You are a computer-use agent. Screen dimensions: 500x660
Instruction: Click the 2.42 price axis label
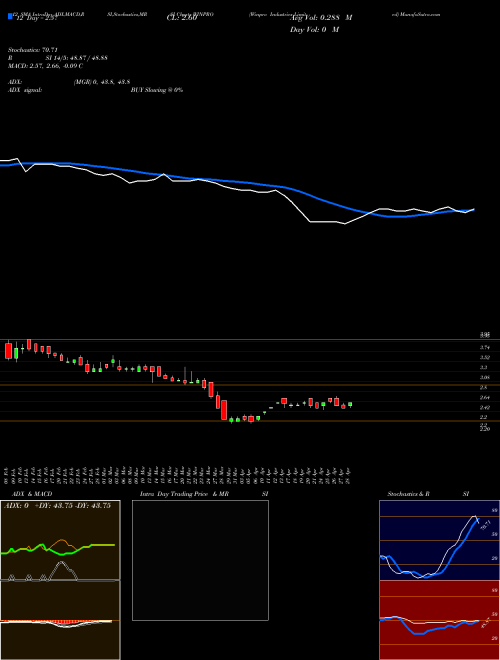pos(485,407)
